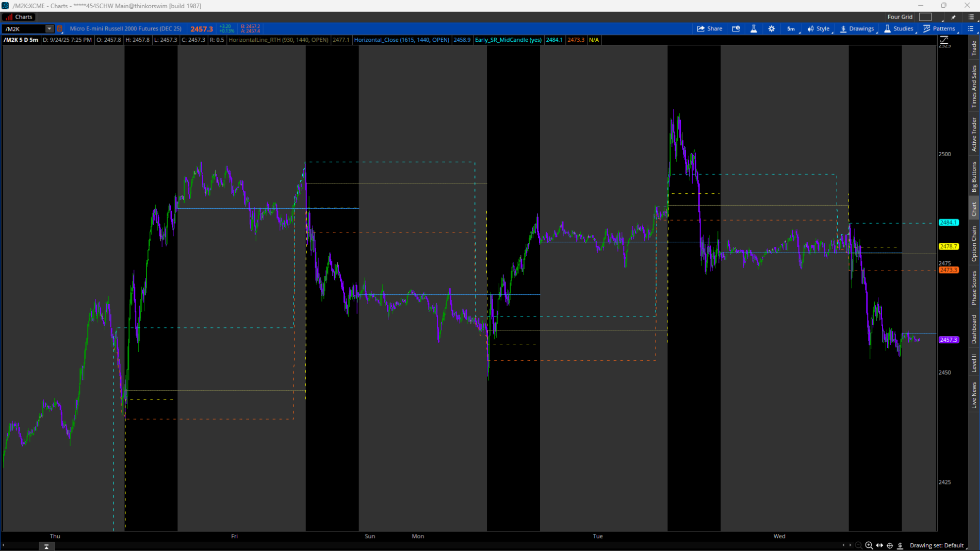Click the zoom in magnifier icon
Screen dimensions: 980x551
[x=869, y=545]
